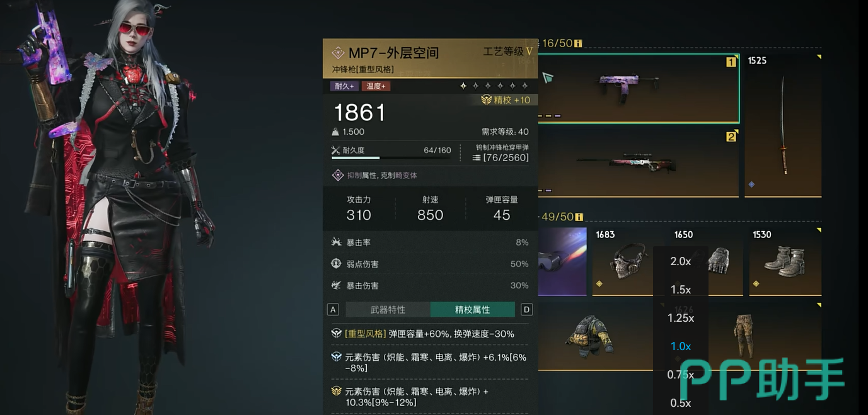Select 0.5x playback speed option
Image resolution: width=868 pixels, height=415 pixels.
681,403
